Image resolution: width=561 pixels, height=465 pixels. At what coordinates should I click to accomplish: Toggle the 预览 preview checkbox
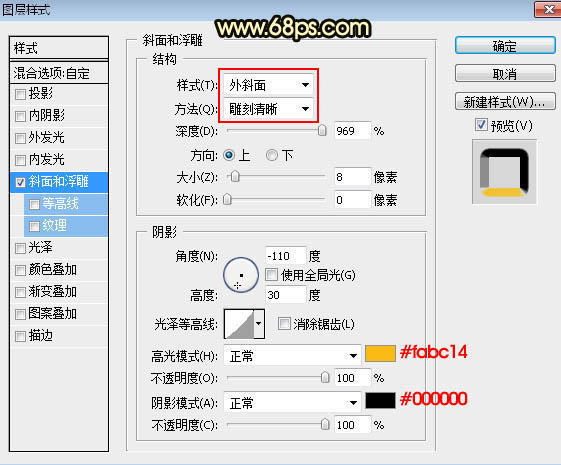tap(481, 124)
